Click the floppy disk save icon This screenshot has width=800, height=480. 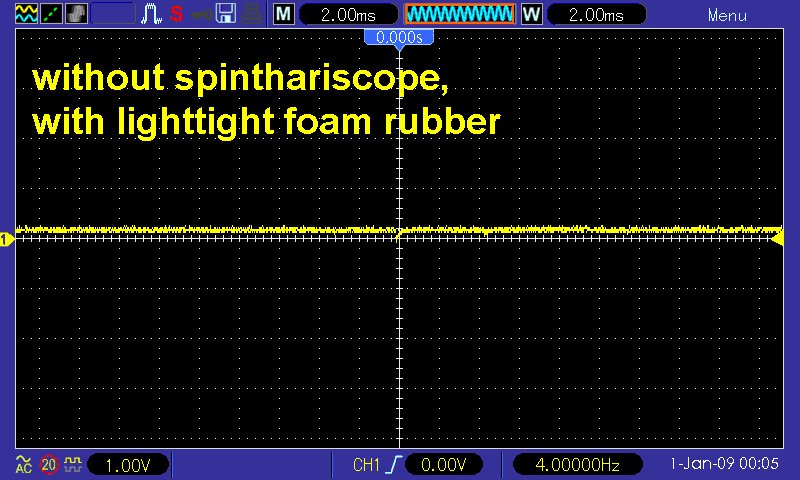tap(226, 15)
